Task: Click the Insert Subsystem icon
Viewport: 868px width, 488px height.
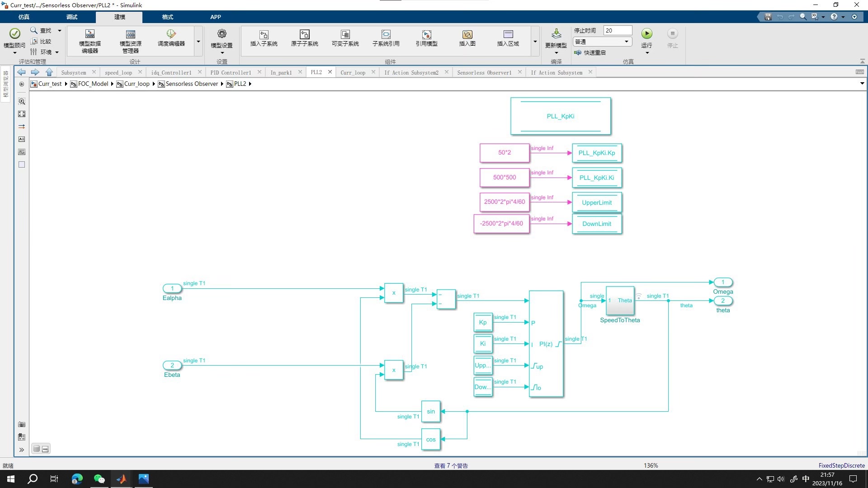Action: tap(264, 35)
